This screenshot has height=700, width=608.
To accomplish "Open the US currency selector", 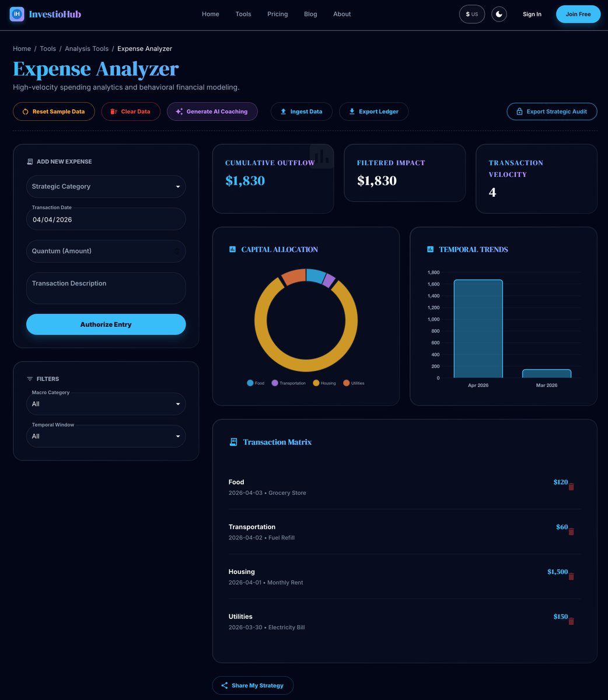I will [x=471, y=14].
